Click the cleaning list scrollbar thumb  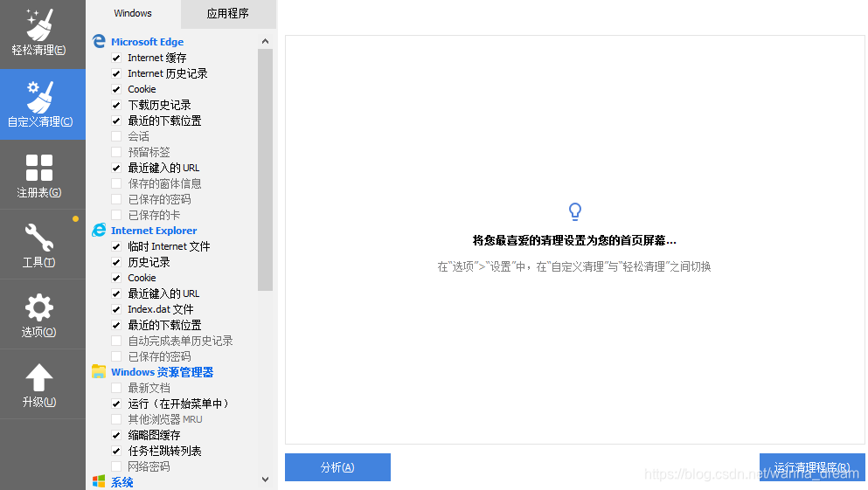point(265,169)
